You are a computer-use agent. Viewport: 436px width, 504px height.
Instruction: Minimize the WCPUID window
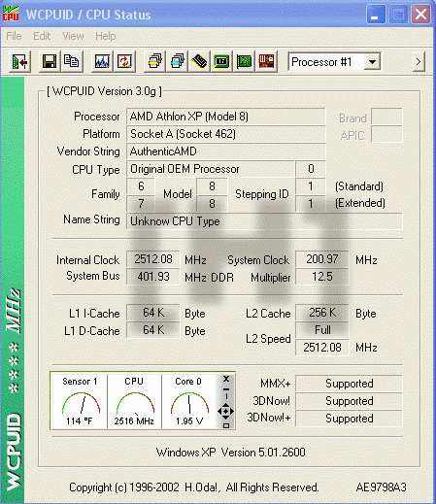click(x=376, y=15)
